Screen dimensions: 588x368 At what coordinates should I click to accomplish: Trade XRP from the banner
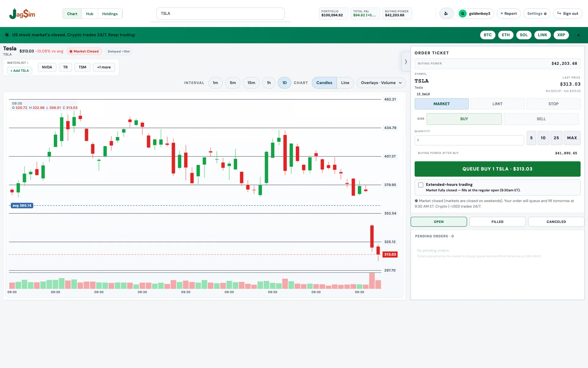tap(561, 35)
